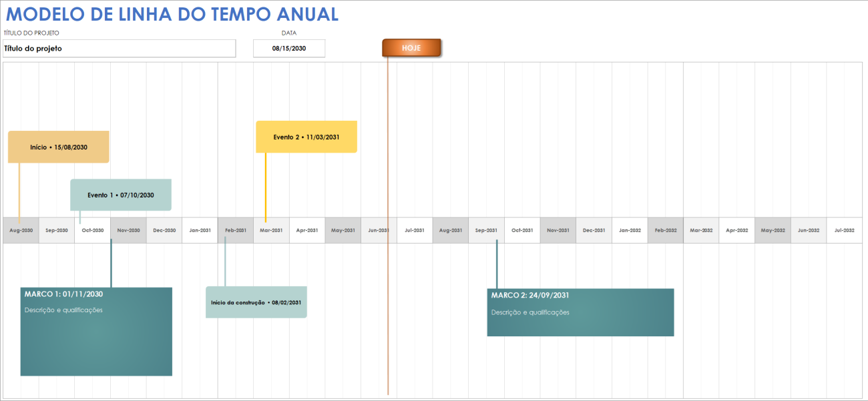
Task: Click the shaded Feb-2031 month cell
Action: [235, 230]
